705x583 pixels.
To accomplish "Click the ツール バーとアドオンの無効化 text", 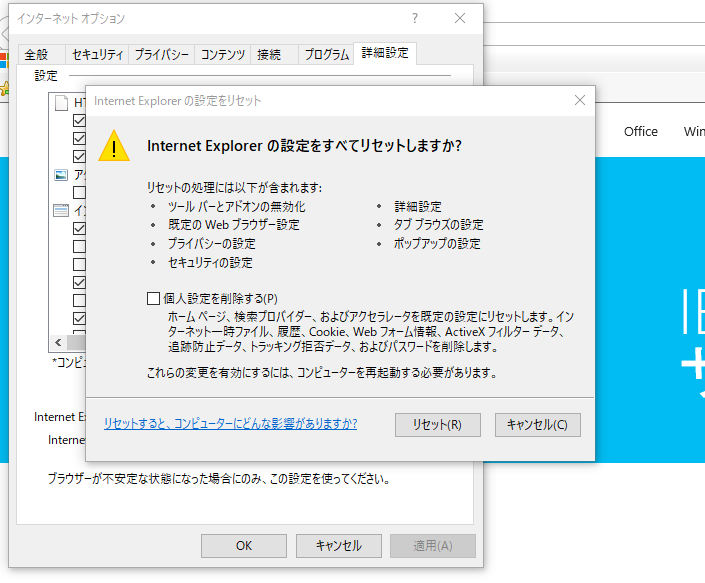I will pyautogui.click(x=236, y=207).
